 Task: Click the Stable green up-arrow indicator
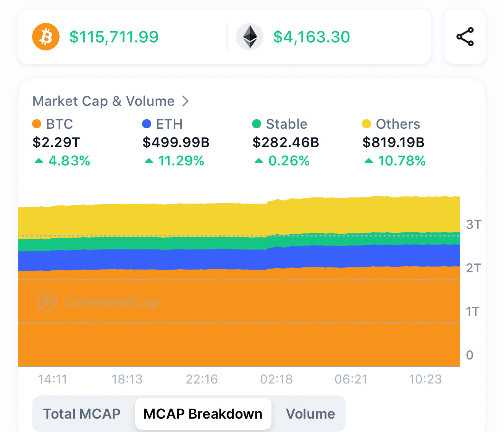[x=259, y=161]
